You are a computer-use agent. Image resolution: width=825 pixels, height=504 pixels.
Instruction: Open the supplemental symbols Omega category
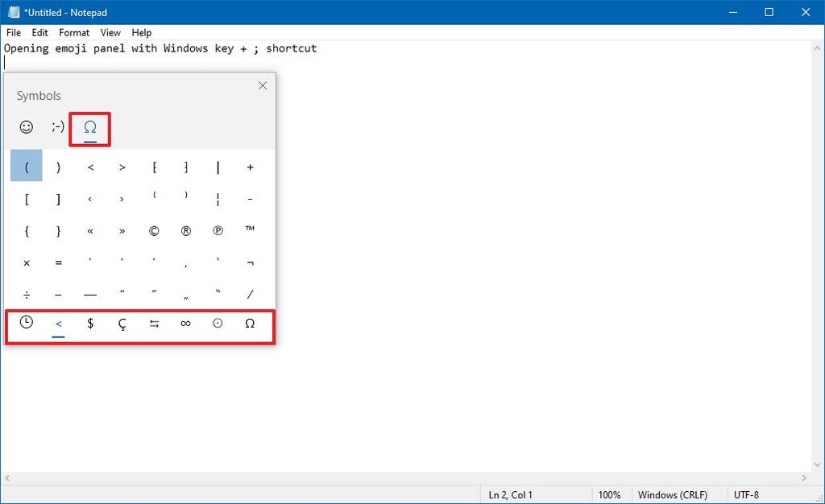(250, 324)
